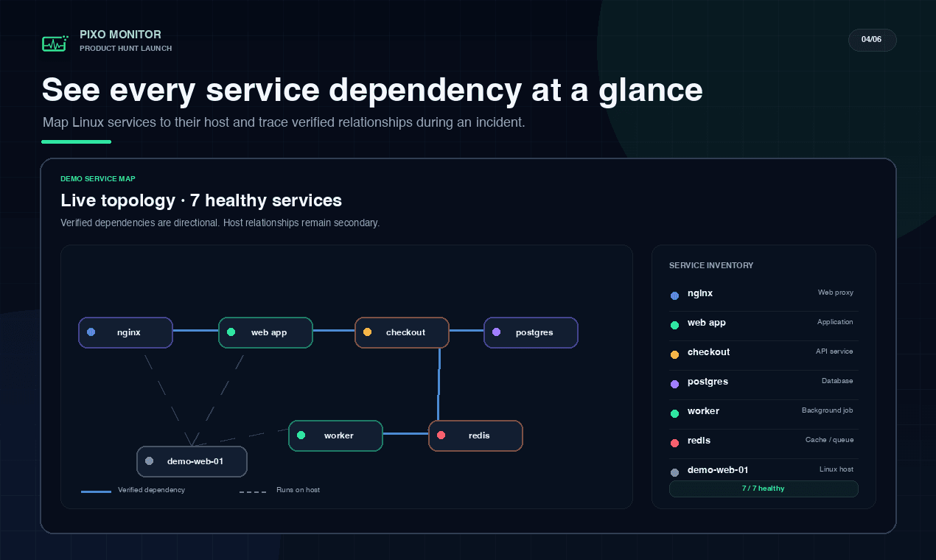This screenshot has width=936, height=560.
Task: Click the 04/06 slide counter badge
Action: (x=872, y=40)
